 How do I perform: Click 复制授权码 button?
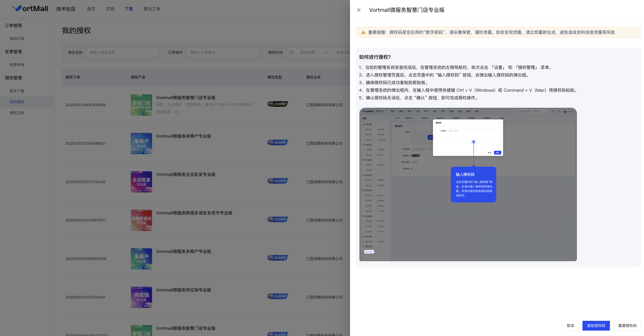coord(596,326)
